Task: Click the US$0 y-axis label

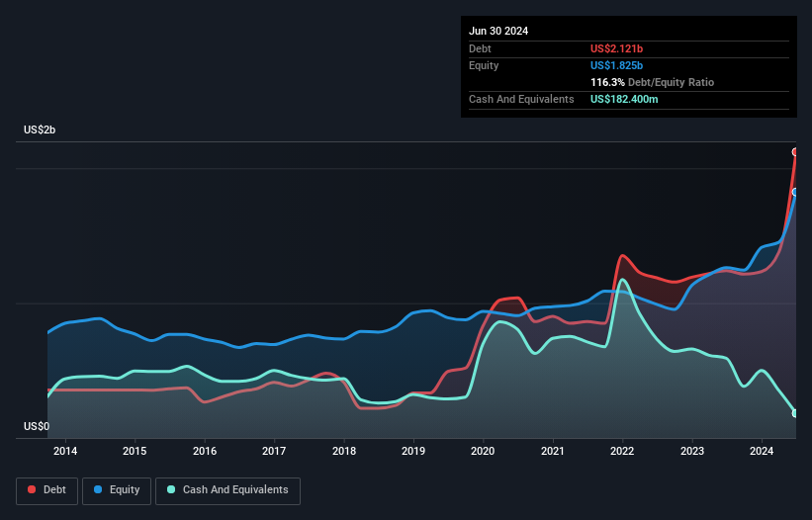Action: pos(37,426)
